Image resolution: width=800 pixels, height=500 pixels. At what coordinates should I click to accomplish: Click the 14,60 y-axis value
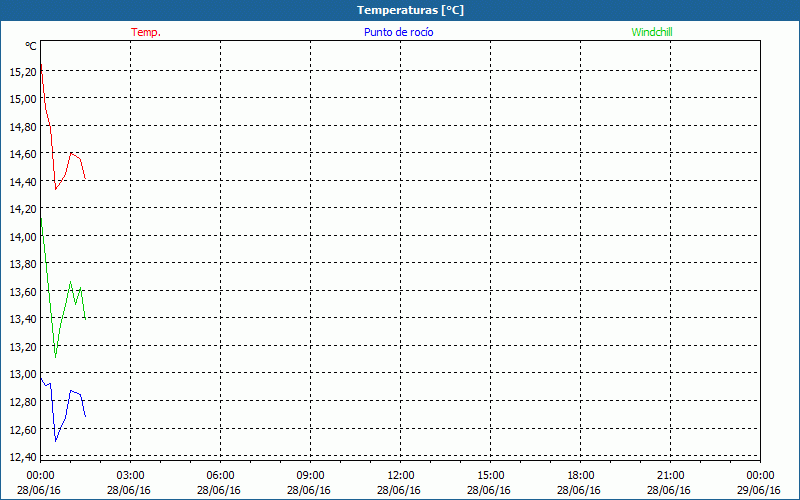tap(23, 154)
